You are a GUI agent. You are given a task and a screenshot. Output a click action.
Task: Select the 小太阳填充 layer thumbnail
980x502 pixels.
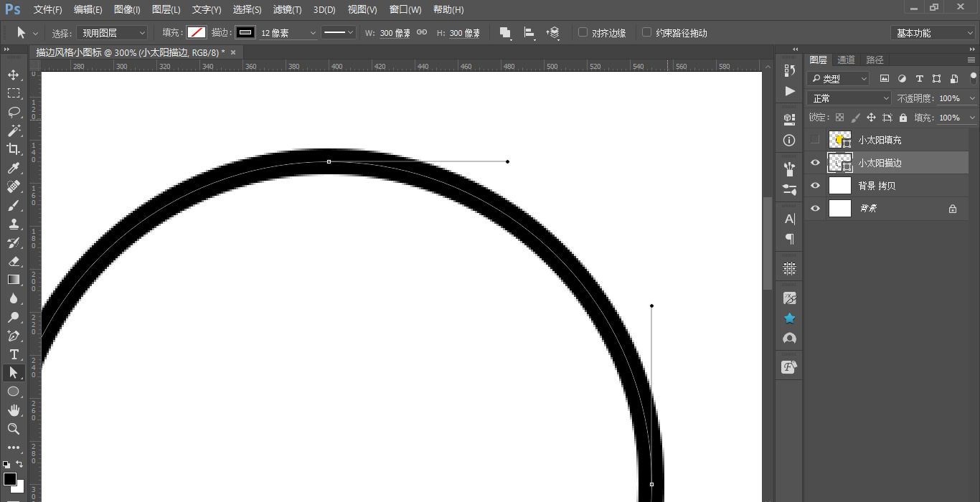click(839, 140)
